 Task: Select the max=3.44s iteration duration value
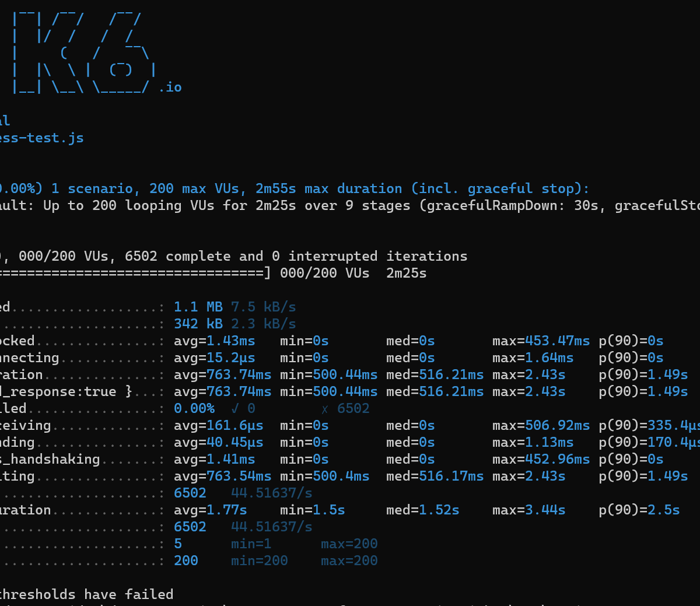click(528, 510)
